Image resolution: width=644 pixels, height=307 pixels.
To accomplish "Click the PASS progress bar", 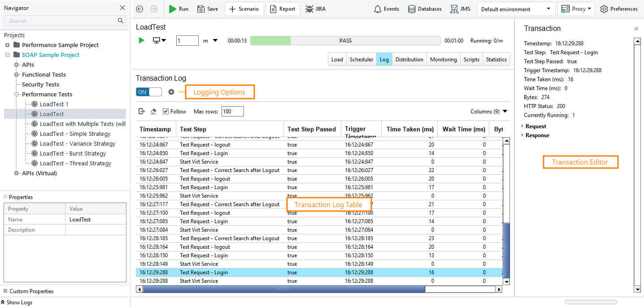I will (345, 40).
